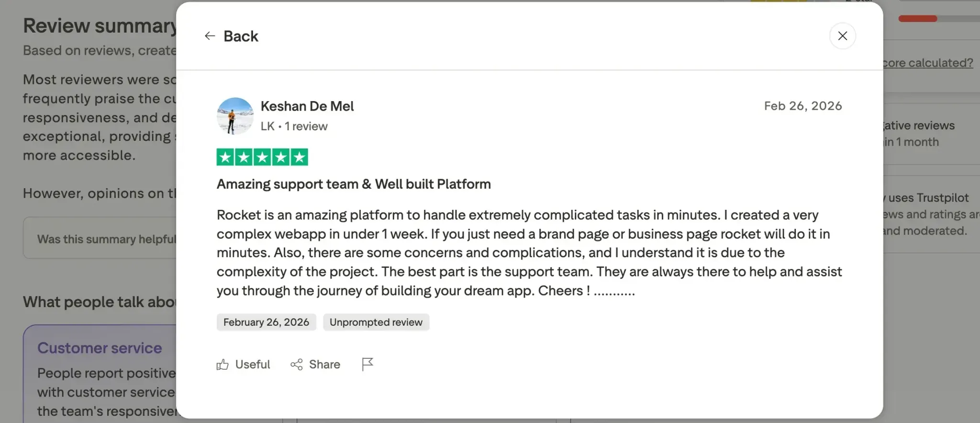Screen dimensions: 980x423
Task: Click the Share icon
Action: point(297,365)
